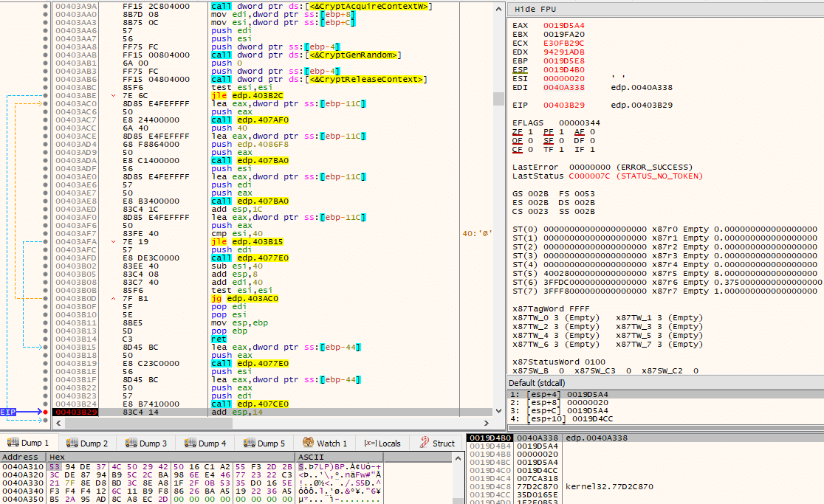
Task: Toggle breakpoint dot beside address 00403AC7
Action: tap(45, 120)
